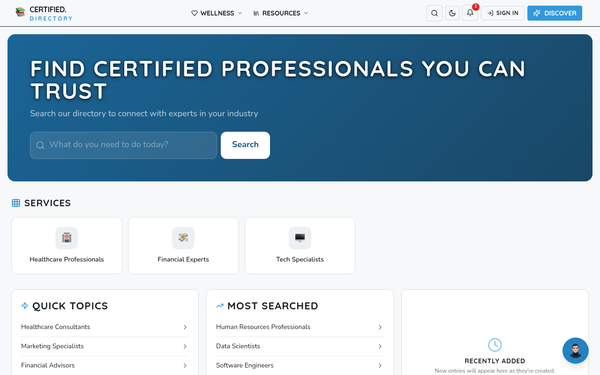Click chevron on Human Resources Professionals row
The image size is (600, 375).
pyautogui.click(x=380, y=327)
